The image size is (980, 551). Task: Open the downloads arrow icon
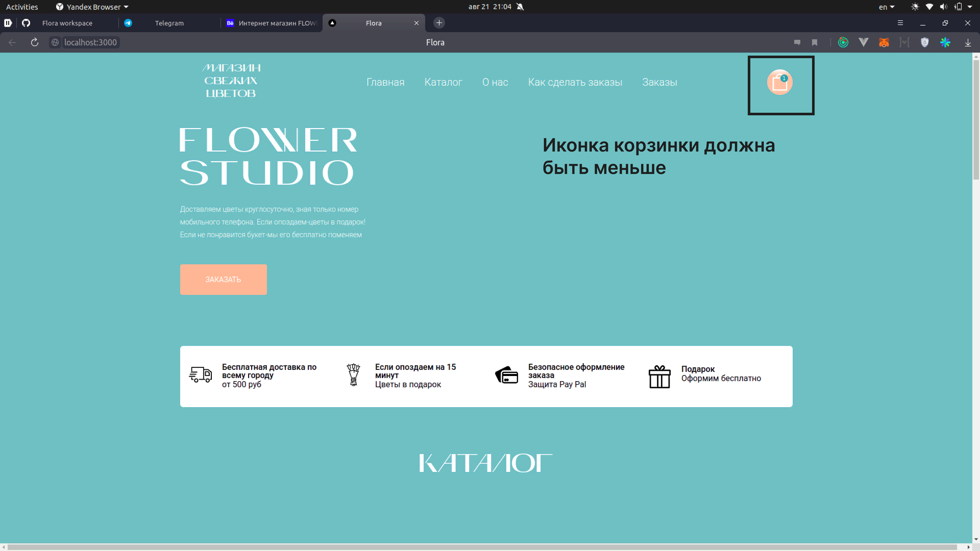click(x=968, y=42)
